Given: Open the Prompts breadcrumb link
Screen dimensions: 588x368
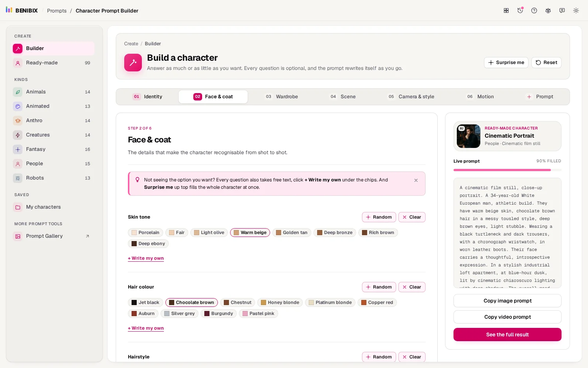Looking at the screenshot, I should point(57,11).
